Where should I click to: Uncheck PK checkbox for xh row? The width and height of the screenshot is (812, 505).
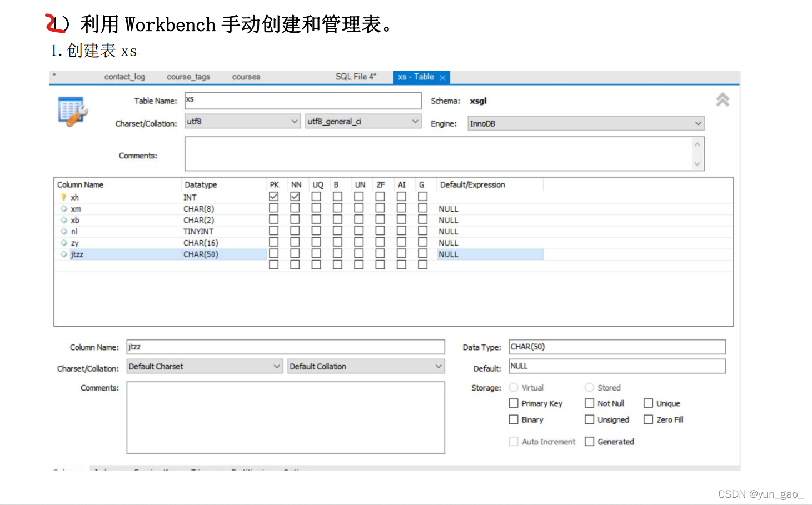click(x=273, y=197)
